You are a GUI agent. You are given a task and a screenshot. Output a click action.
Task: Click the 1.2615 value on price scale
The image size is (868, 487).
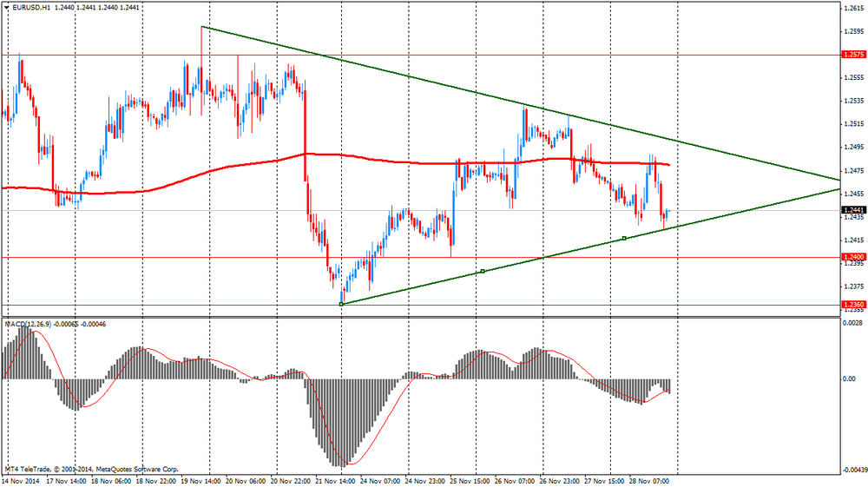[x=852, y=9]
